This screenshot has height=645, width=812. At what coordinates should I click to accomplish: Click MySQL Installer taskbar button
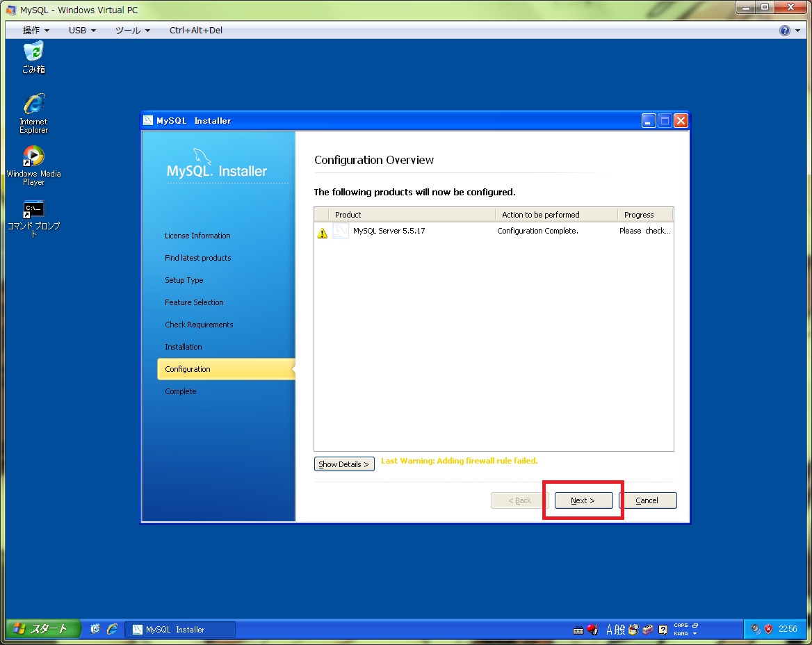click(180, 629)
